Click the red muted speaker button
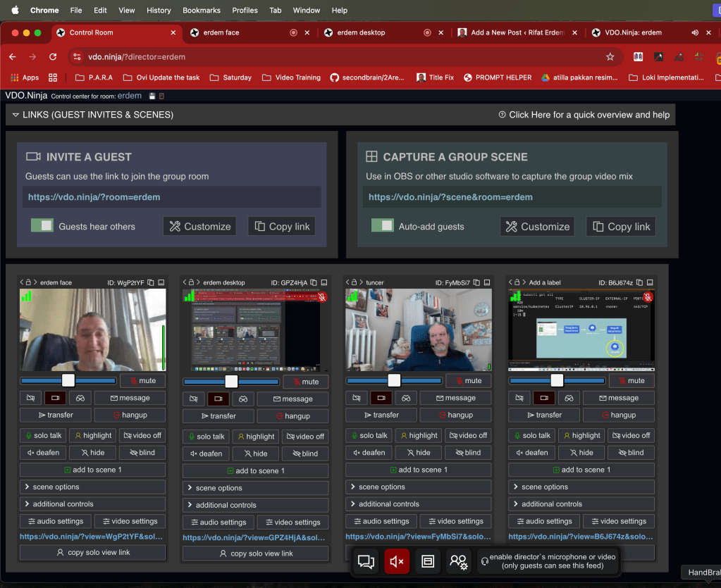 pos(397,561)
